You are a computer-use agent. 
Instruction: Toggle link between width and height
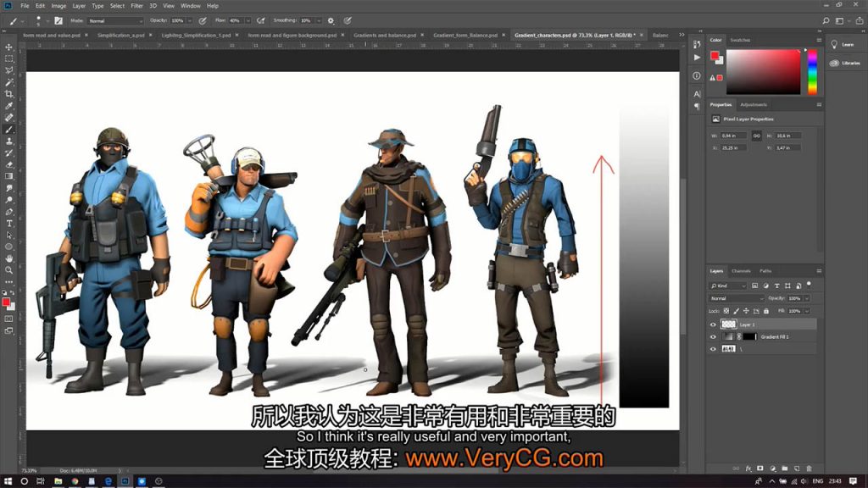point(756,136)
